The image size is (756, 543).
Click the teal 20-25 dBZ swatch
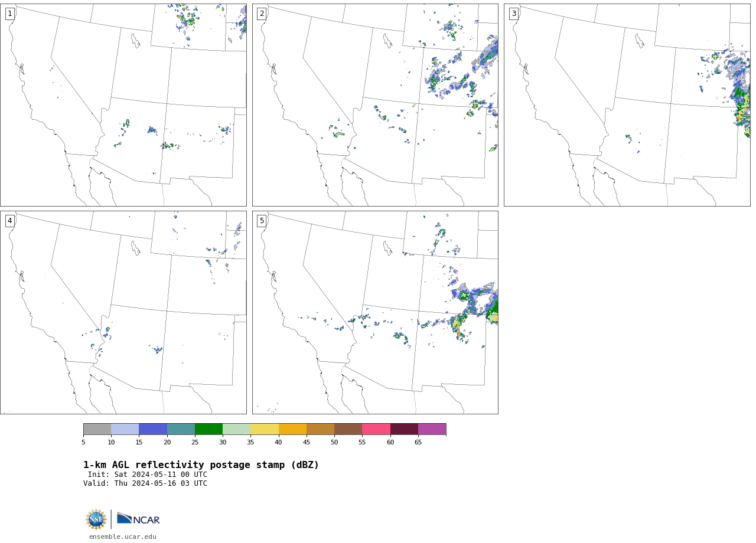[181, 429]
